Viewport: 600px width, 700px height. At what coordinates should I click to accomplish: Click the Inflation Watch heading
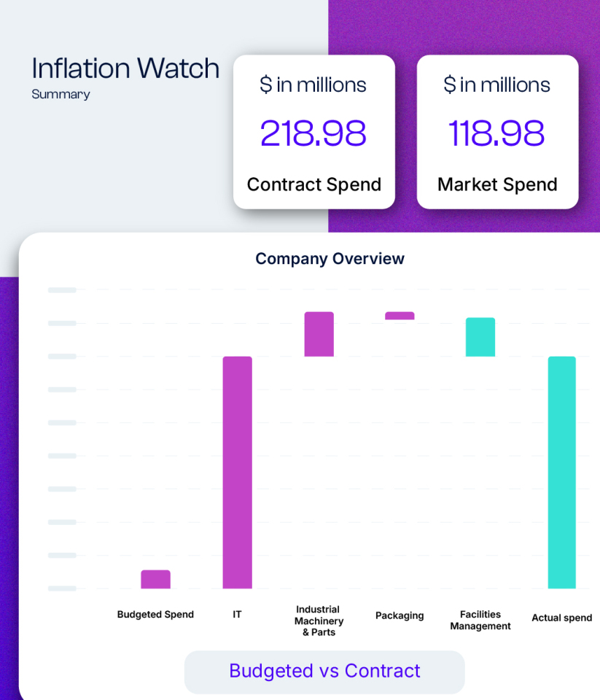(125, 69)
